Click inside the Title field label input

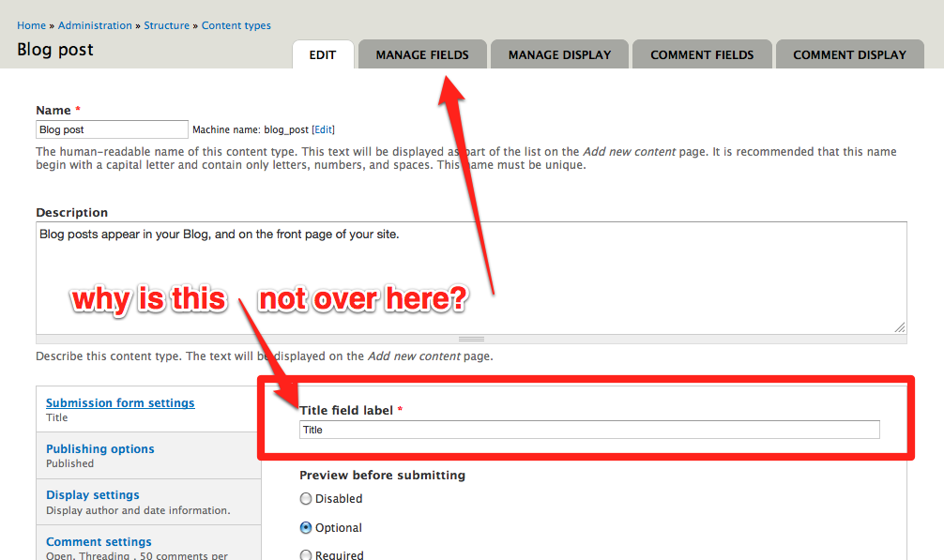pos(588,429)
